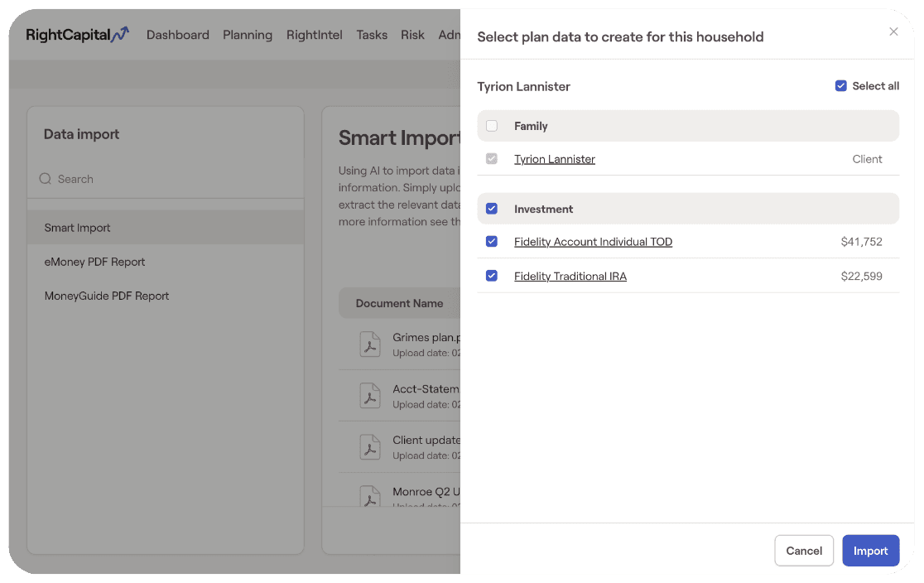Click the PDF icon next to Monroe Q2 document
The image size is (924, 583).
click(x=370, y=496)
